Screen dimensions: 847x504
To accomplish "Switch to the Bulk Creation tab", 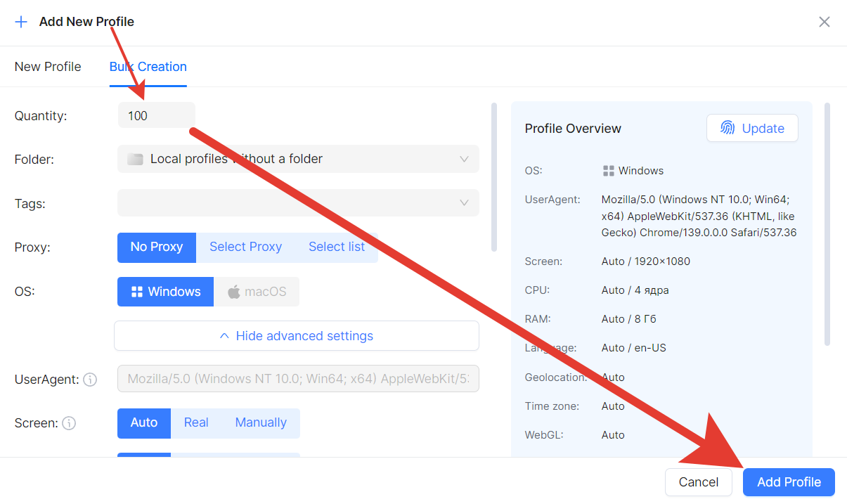I will (148, 67).
